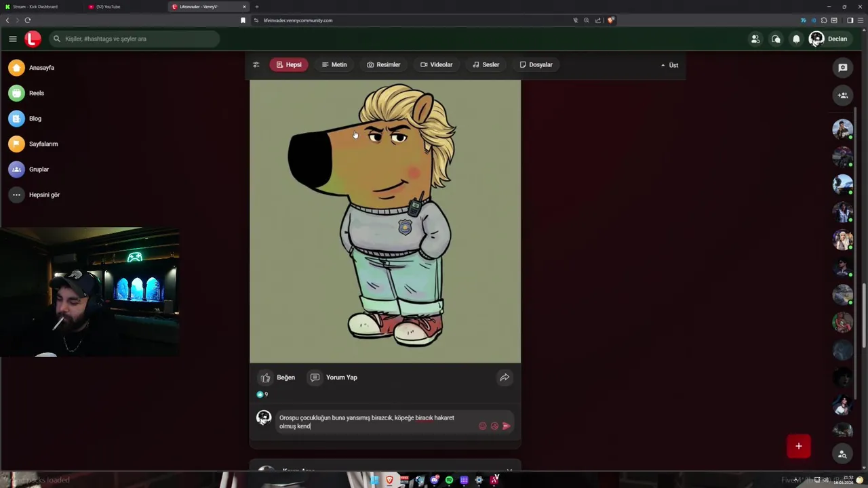This screenshot has width=868, height=488.
Task: Click Yorum Yap to comment
Action: (x=333, y=378)
